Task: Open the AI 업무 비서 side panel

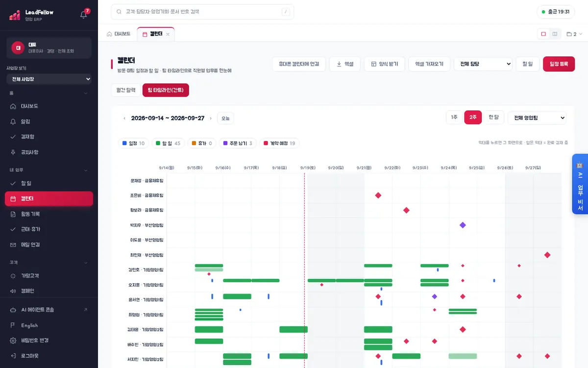Action: pos(580,184)
